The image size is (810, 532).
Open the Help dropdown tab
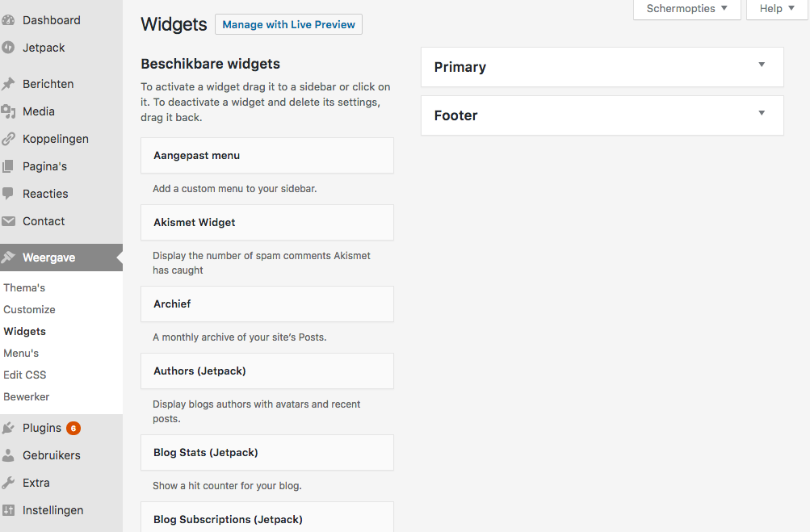[778, 9]
